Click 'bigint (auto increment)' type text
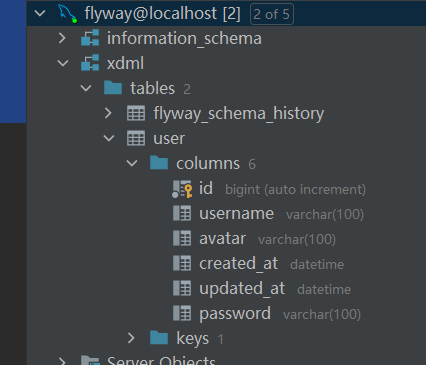This screenshot has height=365, width=426. coord(295,189)
